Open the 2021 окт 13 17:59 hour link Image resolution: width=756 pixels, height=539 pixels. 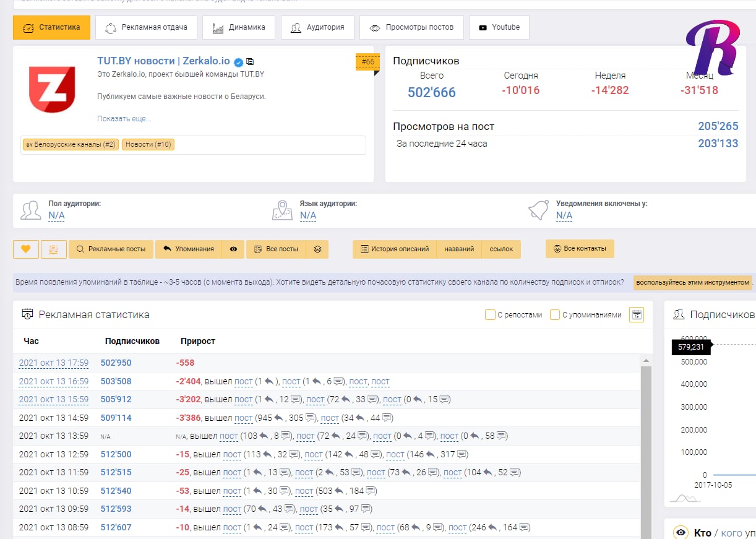coord(54,363)
